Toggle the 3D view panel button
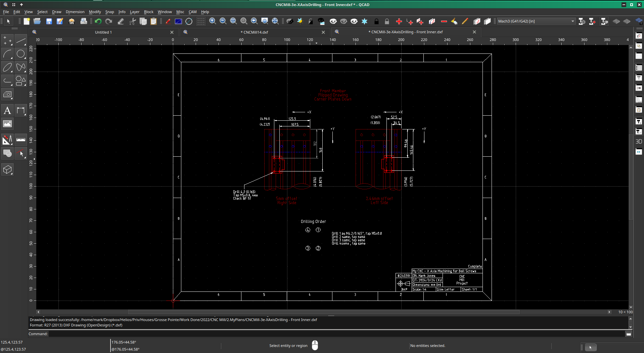 point(639,142)
